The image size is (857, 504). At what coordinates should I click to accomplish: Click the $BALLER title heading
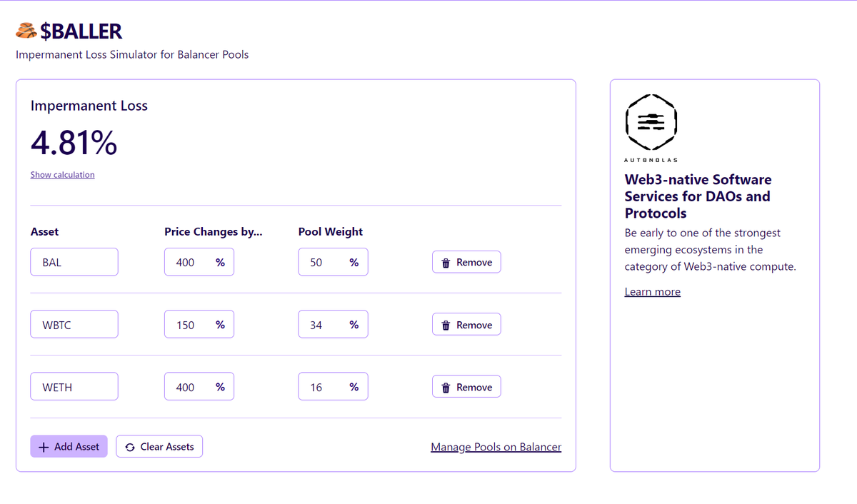coord(81,31)
